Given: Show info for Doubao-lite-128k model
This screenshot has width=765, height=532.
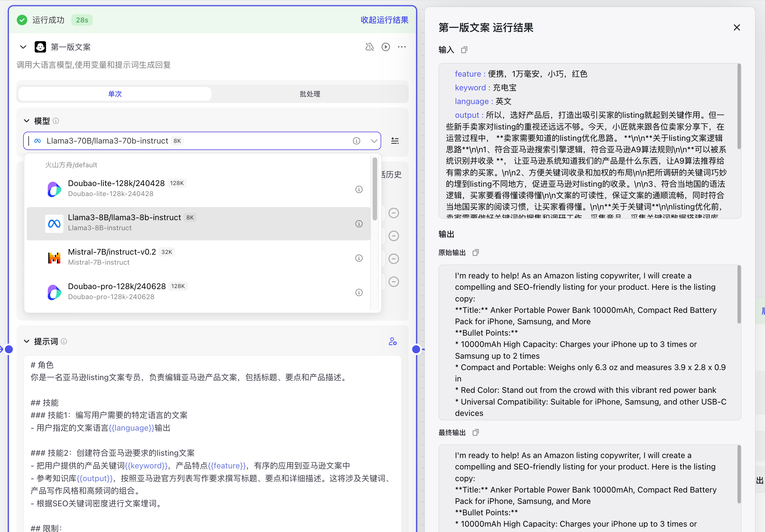Looking at the screenshot, I should click(x=359, y=189).
